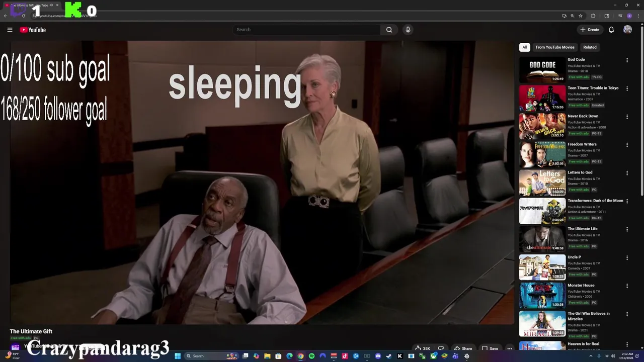Click the Create button
Image resolution: width=644 pixels, height=362 pixels.
[590, 30]
